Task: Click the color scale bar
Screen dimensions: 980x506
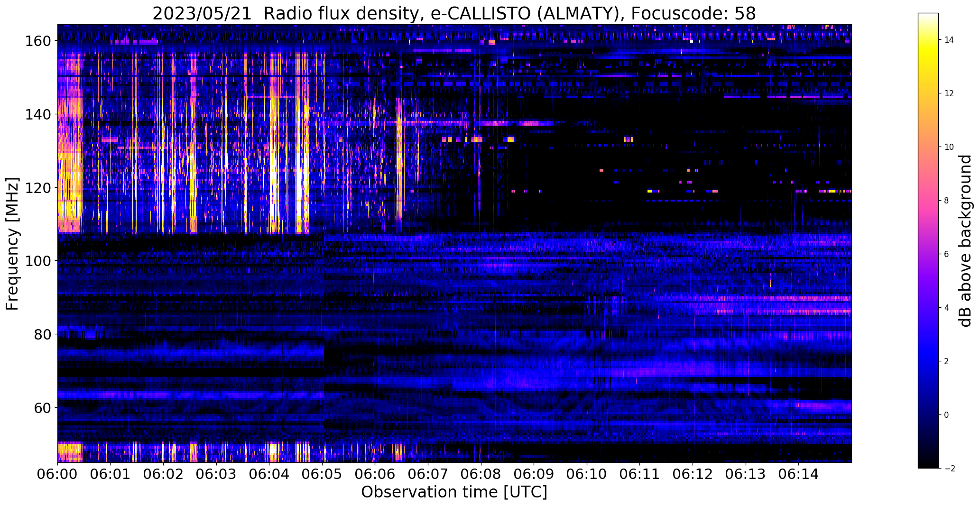Action: 928,240
